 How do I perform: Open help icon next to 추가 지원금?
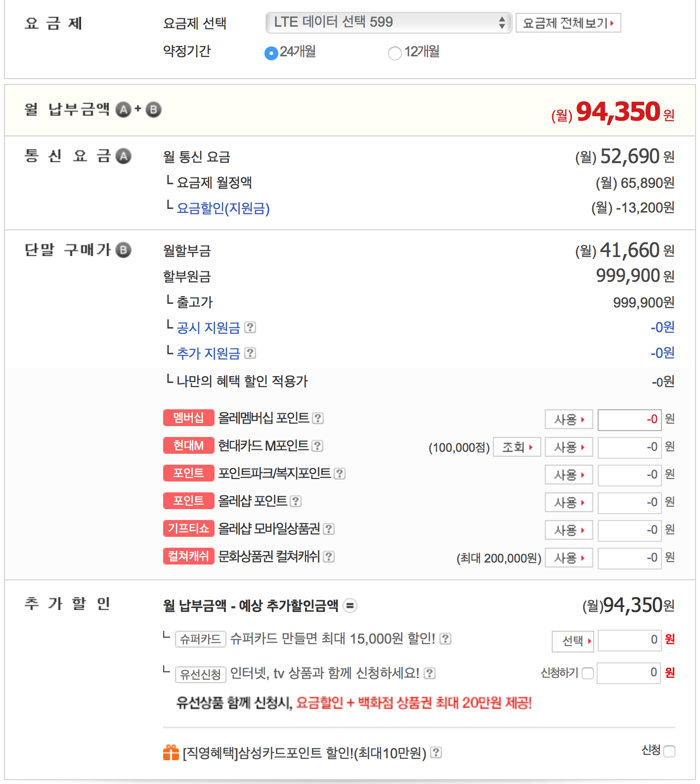pyautogui.click(x=250, y=353)
